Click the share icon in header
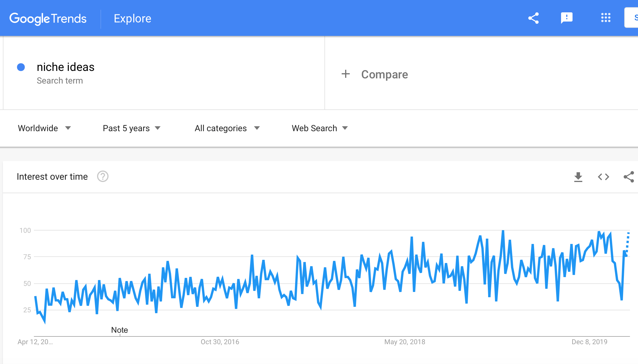Viewport: 638px width, 364px height. pyautogui.click(x=533, y=18)
